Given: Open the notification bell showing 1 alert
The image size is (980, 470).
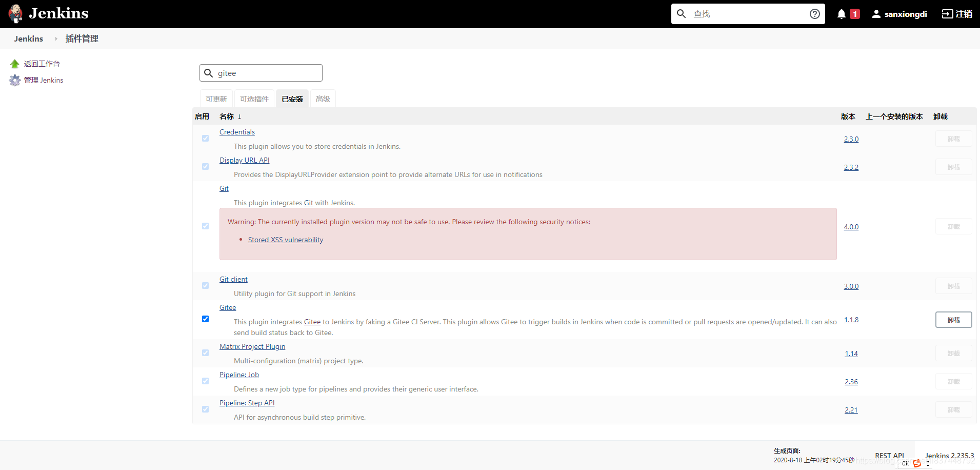Looking at the screenshot, I should (841, 13).
